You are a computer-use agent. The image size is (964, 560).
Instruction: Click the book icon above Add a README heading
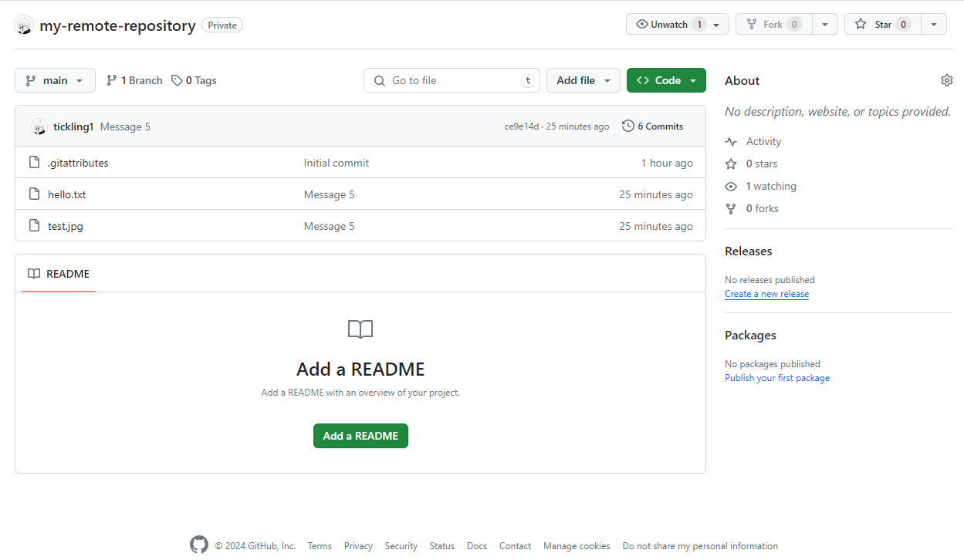click(360, 330)
